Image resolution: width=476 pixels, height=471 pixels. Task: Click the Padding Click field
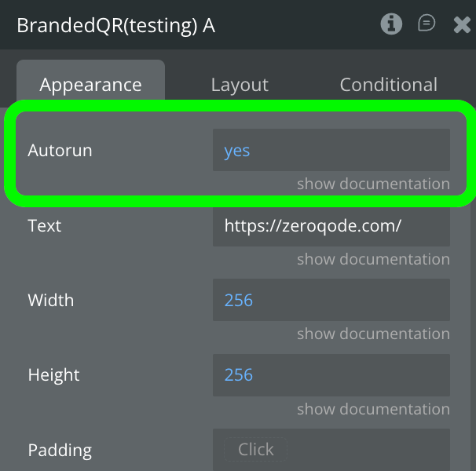point(256,450)
